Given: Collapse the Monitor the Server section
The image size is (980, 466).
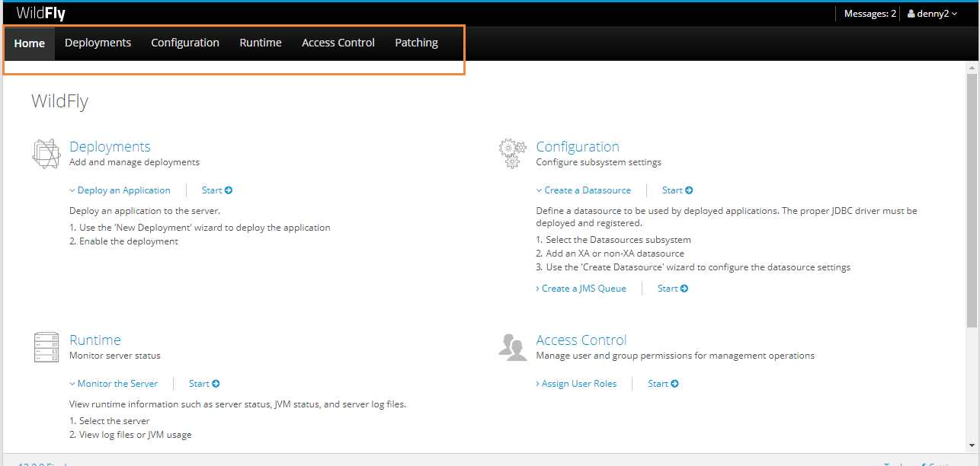Looking at the screenshot, I should [114, 384].
